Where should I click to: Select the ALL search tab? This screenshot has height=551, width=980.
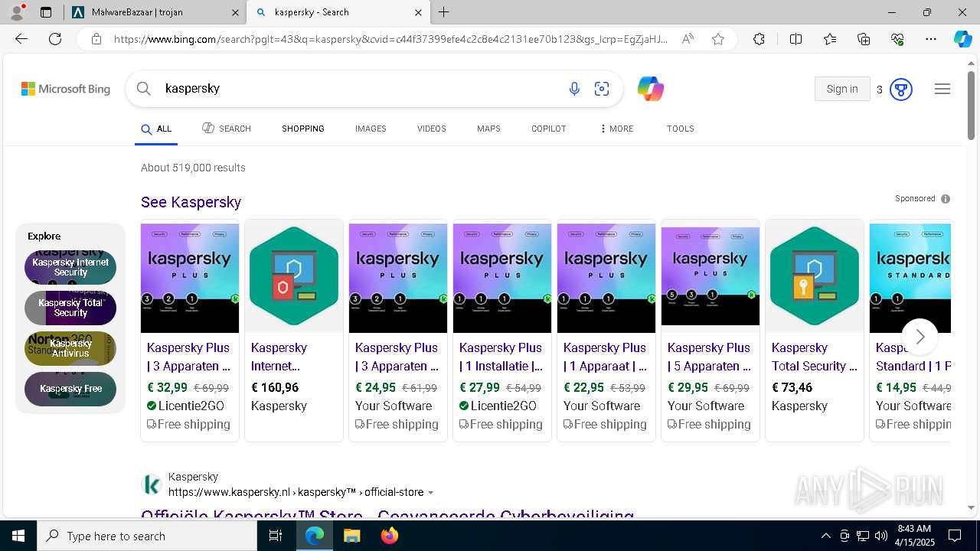(156, 129)
